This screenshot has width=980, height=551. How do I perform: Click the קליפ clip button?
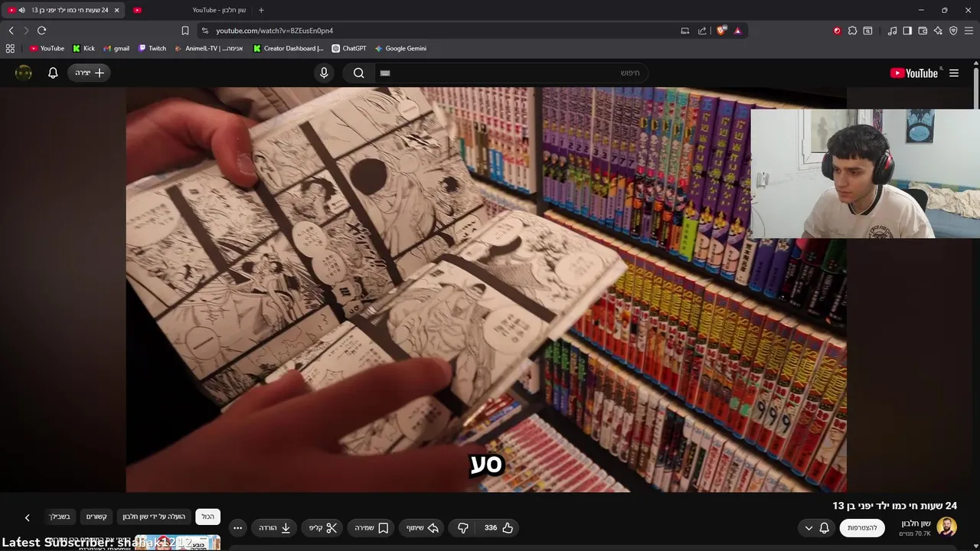pyautogui.click(x=323, y=528)
